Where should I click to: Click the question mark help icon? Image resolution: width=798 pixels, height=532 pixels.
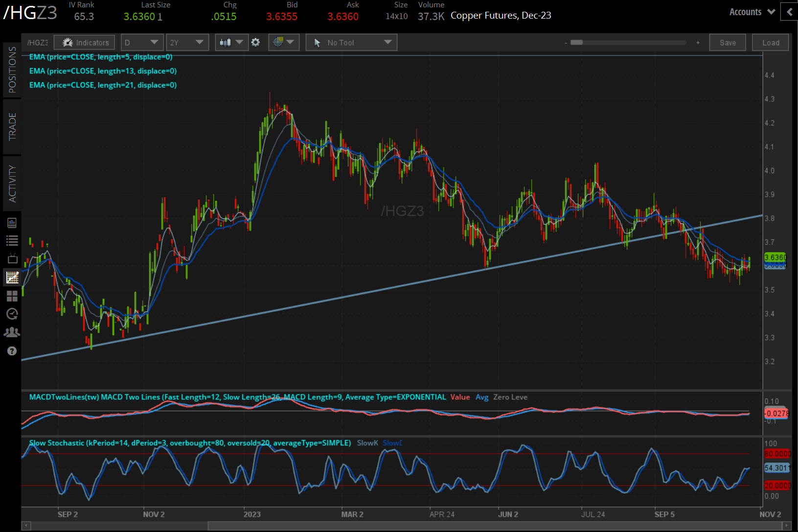tap(12, 351)
